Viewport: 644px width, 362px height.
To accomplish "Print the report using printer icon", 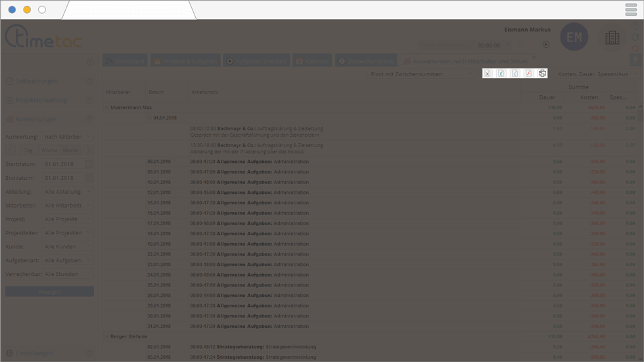I will click(542, 74).
